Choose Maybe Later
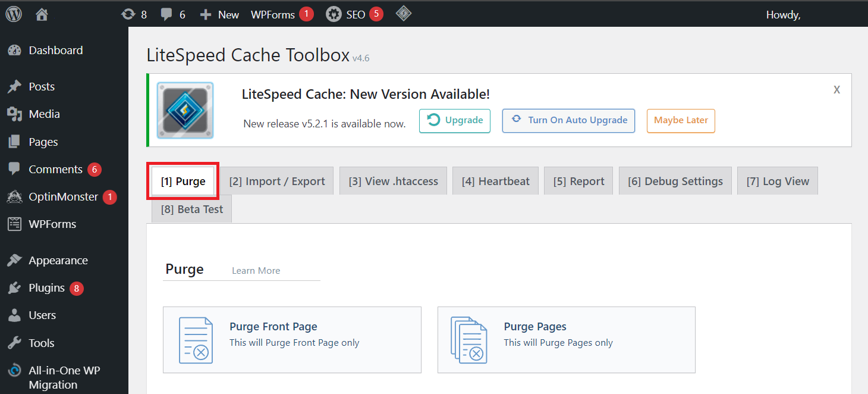Screen dimensions: 868x394 click(x=681, y=120)
